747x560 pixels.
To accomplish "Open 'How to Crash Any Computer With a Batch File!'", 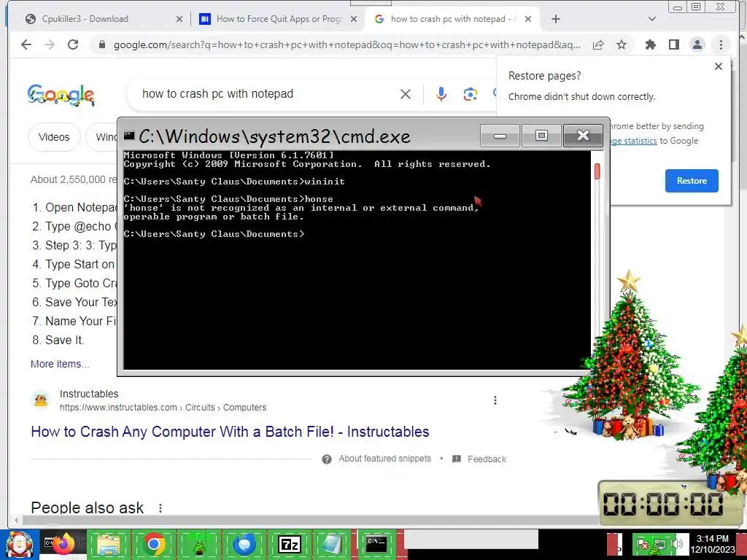I will (230, 432).
